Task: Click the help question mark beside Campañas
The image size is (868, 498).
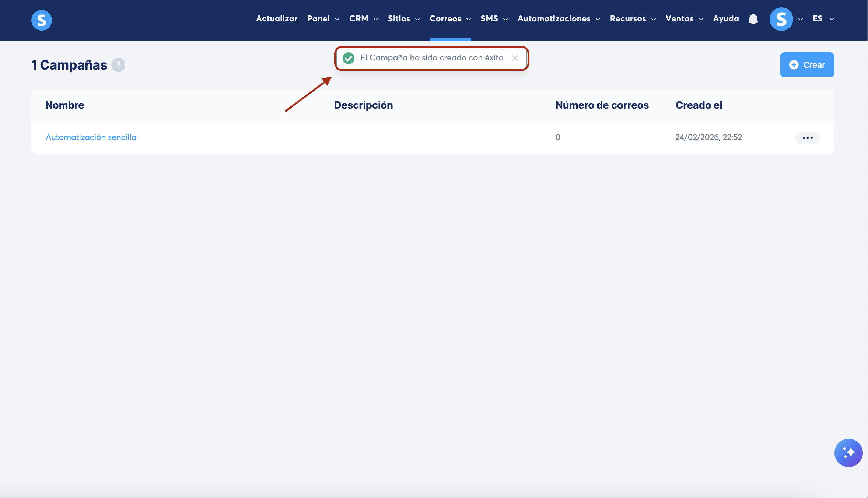Action: tap(118, 65)
